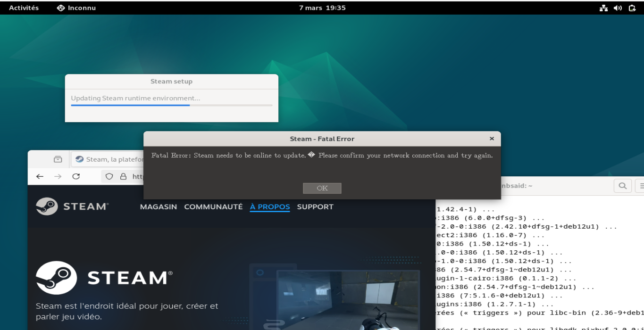This screenshot has height=330, width=644.
Task: Close the Steam Fatal Error dialog
Action: [x=492, y=139]
